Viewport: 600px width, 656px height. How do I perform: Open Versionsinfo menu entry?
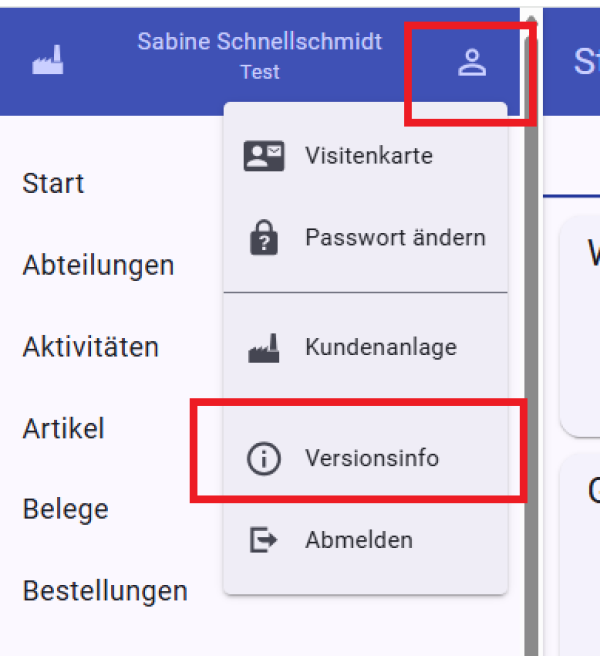(x=372, y=459)
